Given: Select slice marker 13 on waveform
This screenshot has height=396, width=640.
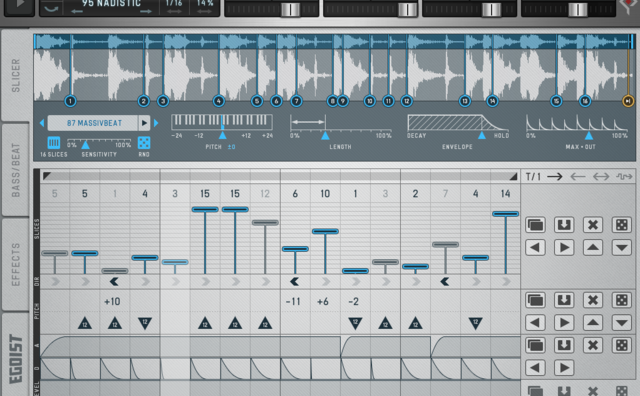Looking at the screenshot, I should 464,101.
